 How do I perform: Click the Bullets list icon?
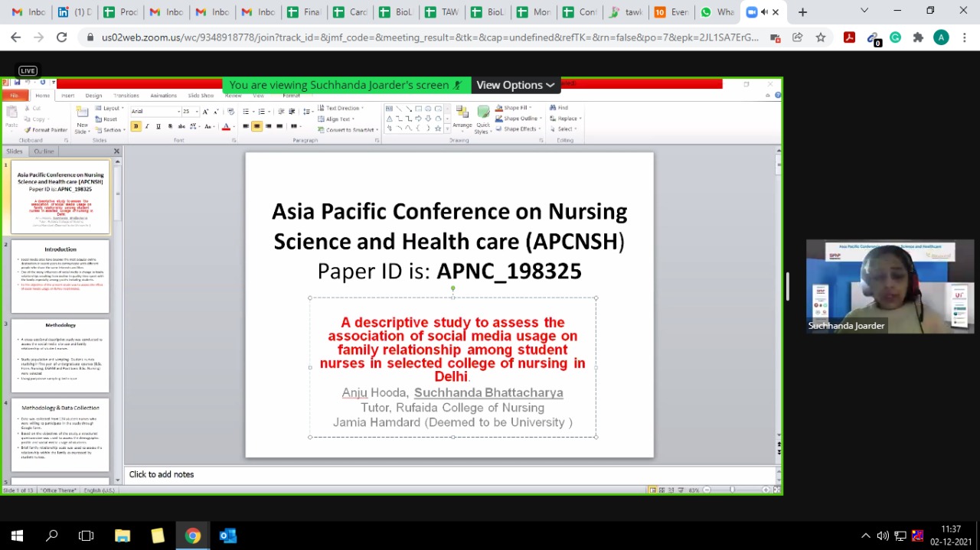coord(246,112)
